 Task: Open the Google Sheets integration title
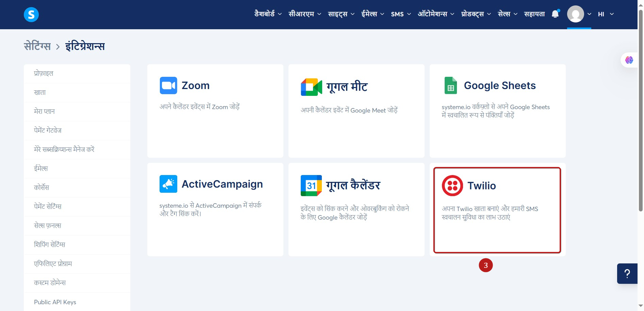pyautogui.click(x=500, y=85)
